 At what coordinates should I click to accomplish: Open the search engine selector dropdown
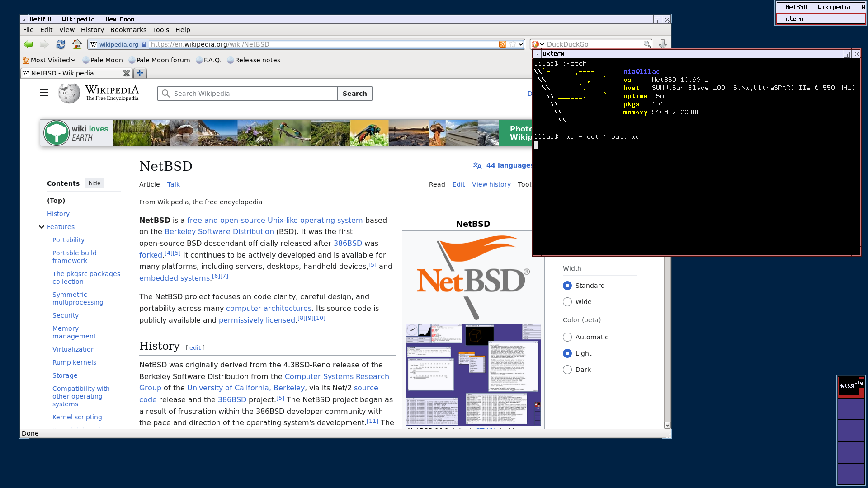[538, 44]
